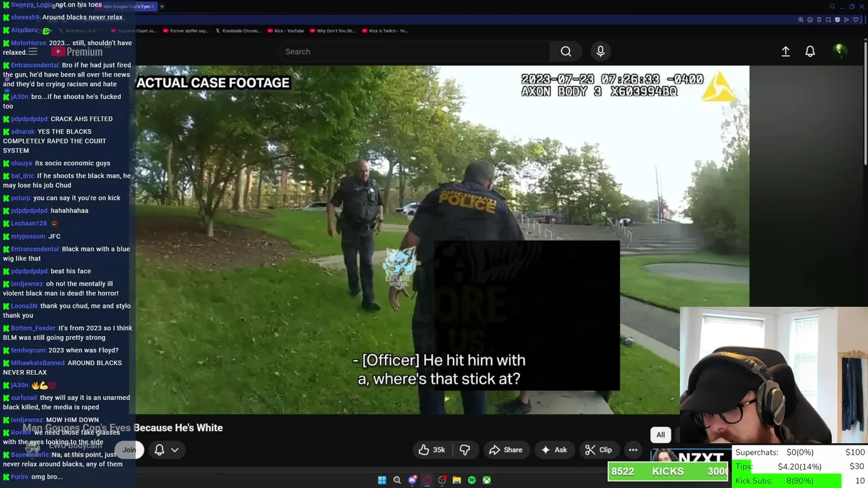The width and height of the screenshot is (868, 488).
Task: Open the Xbox app from the taskbar
Action: 486,480
